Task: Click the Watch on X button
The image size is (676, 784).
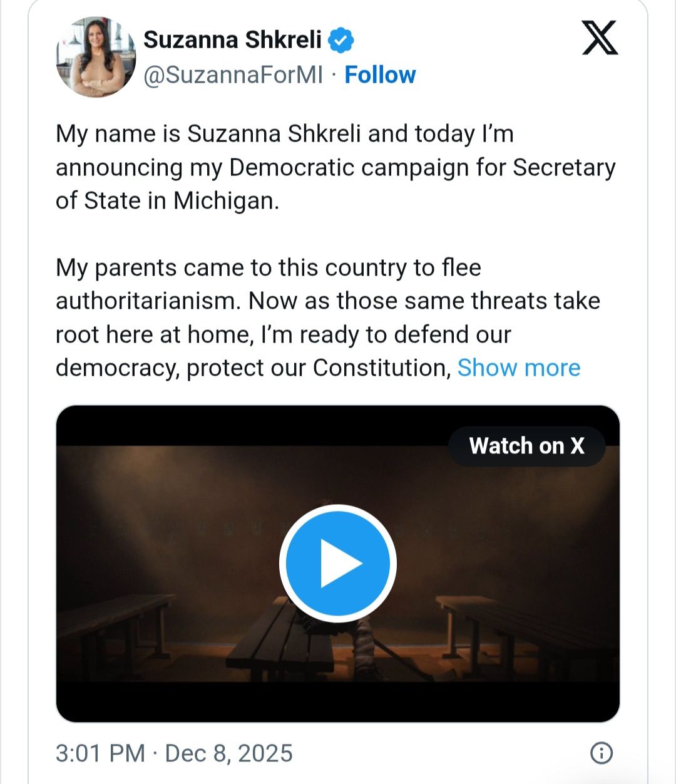Action: (x=526, y=446)
